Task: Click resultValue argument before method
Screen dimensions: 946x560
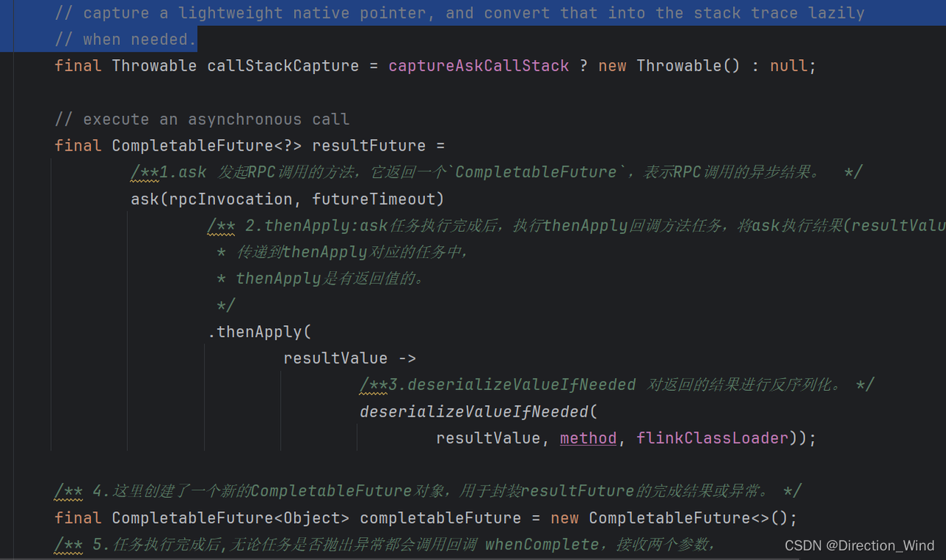Action: [488, 438]
